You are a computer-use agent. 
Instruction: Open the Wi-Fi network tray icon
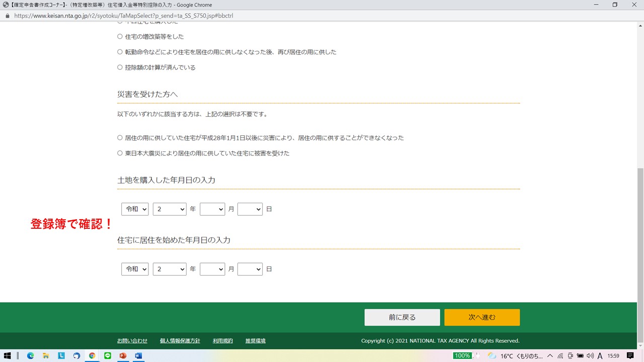[560, 355]
